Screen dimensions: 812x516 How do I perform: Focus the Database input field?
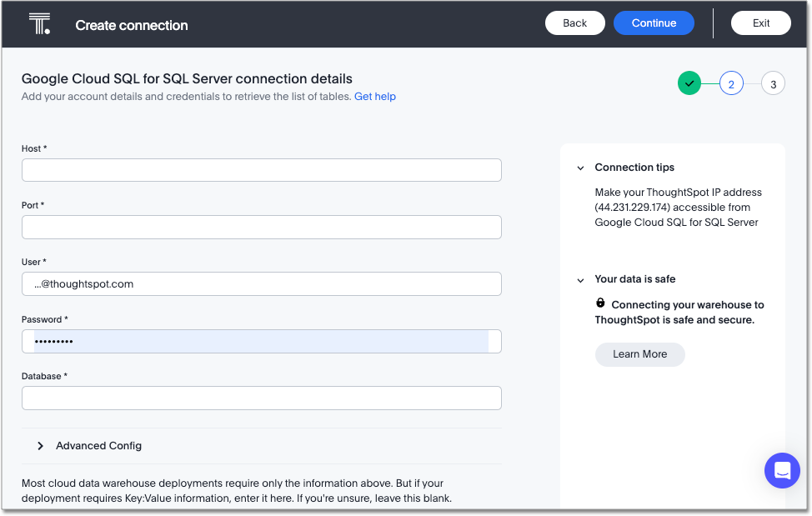tap(261, 398)
